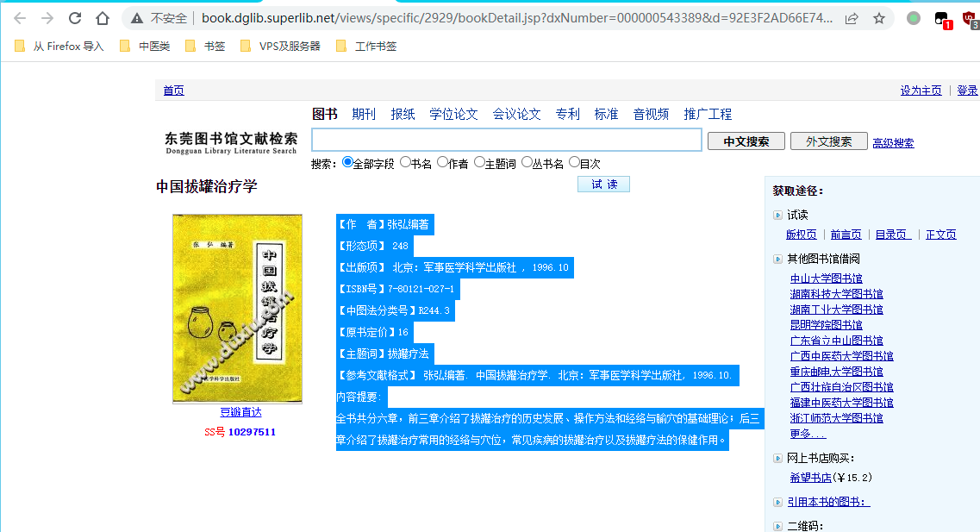980x532 pixels.
Task: Click the share page icon
Action: [x=852, y=18]
